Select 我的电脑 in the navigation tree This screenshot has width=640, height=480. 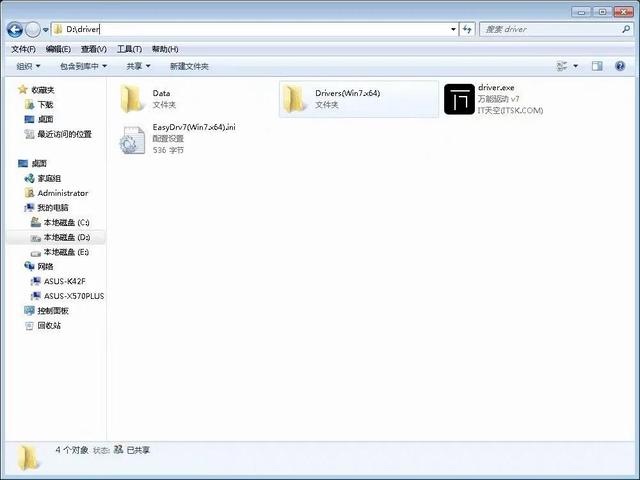click(x=53, y=208)
